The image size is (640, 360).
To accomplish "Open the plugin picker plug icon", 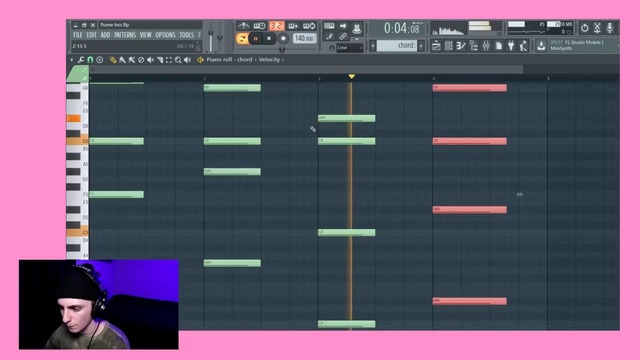I will (x=511, y=46).
